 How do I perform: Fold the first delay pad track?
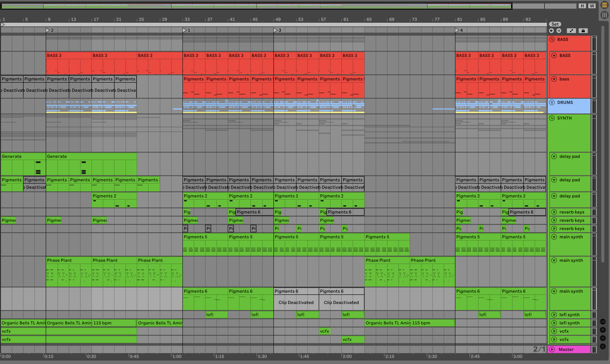click(x=554, y=156)
